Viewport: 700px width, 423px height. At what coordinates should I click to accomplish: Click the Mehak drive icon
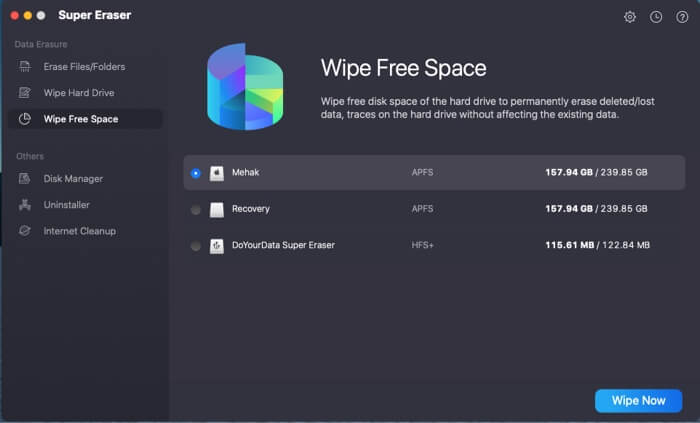(x=217, y=173)
